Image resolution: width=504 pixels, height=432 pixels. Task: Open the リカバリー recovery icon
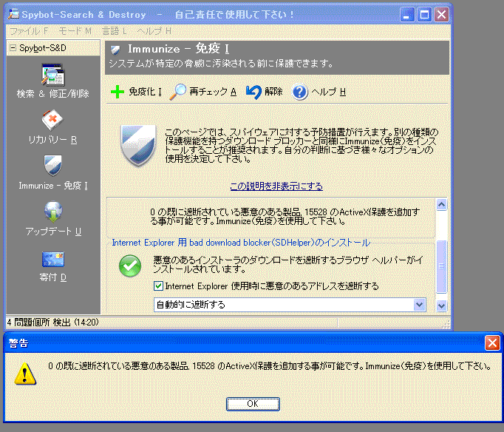coord(52,121)
